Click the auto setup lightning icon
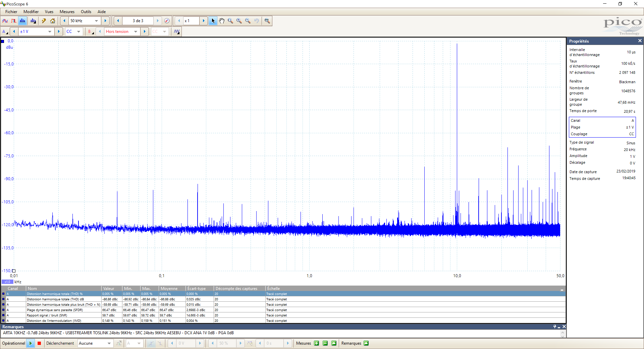The image size is (644, 349). pos(44,21)
